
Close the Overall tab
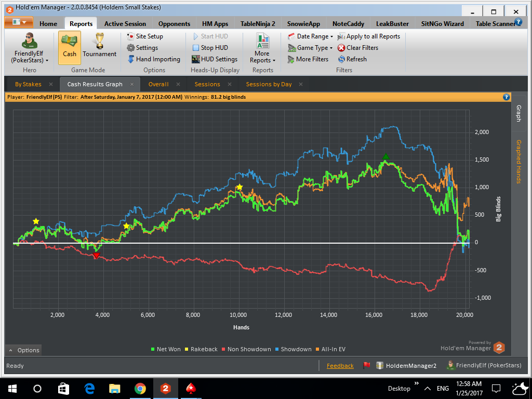[178, 84]
